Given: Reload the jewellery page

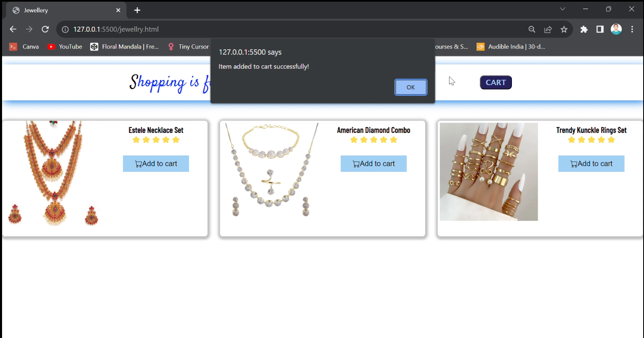Looking at the screenshot, I should [45, 29].
